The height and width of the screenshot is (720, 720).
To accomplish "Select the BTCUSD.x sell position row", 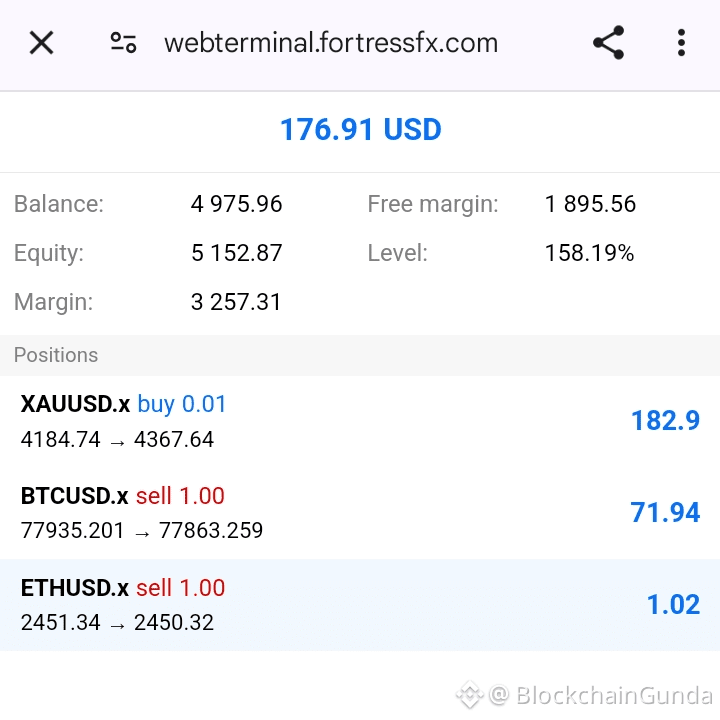I will tap(360, 512).
